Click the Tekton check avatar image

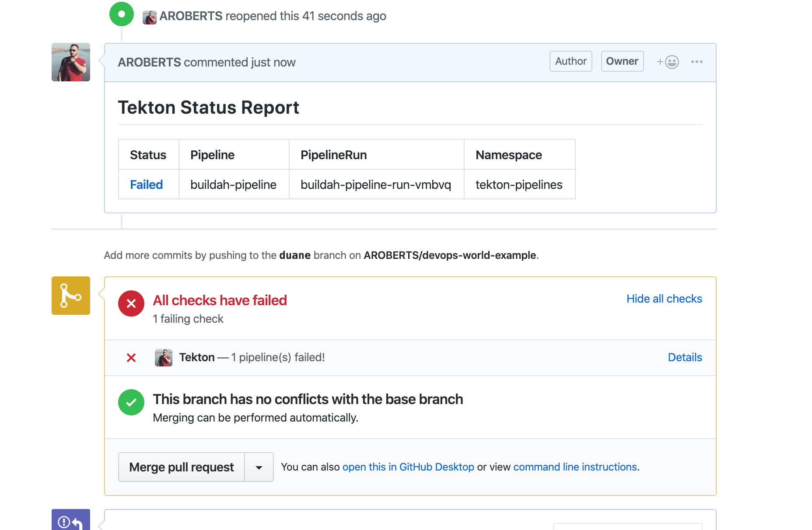(x=164, y=358)
